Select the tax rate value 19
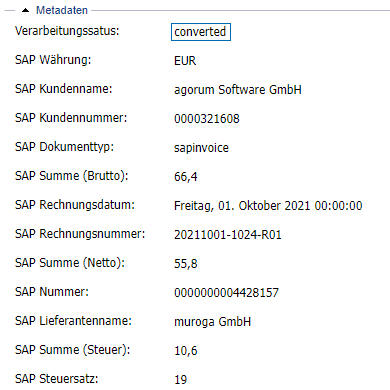This screenshot has width=390, height=390. [x=181, y=380]
